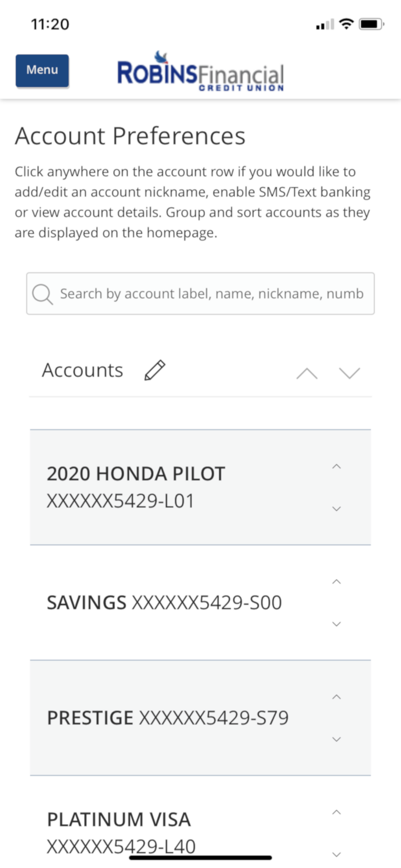Edit the Accounts group name with pencil

154,370
